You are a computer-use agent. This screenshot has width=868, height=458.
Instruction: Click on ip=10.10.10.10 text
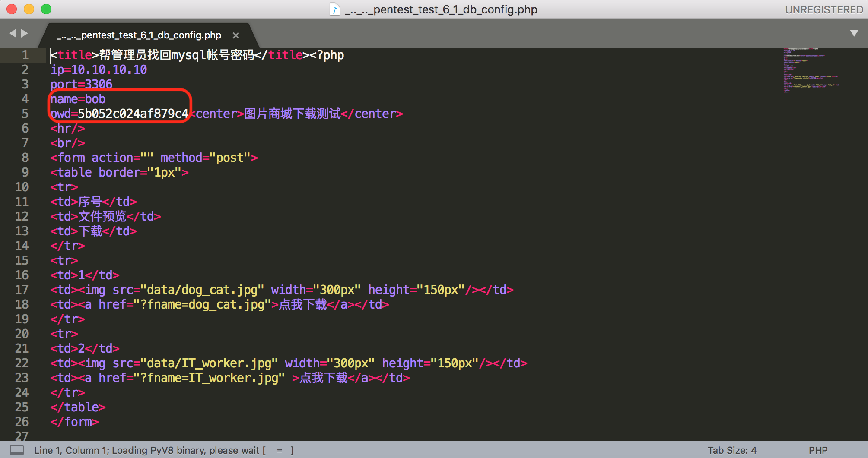pos(99,69)
